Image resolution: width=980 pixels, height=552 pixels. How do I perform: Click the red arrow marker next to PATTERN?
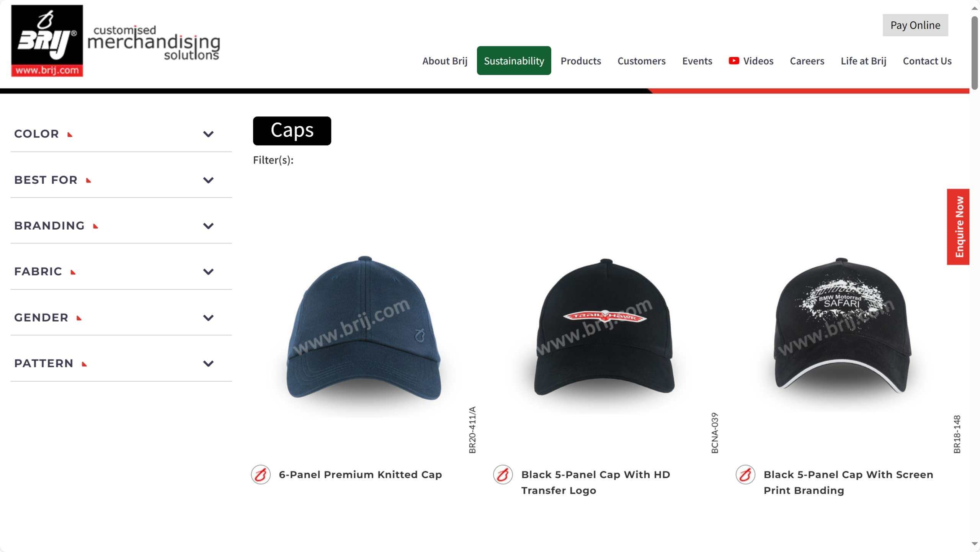(x=84, y=364)
